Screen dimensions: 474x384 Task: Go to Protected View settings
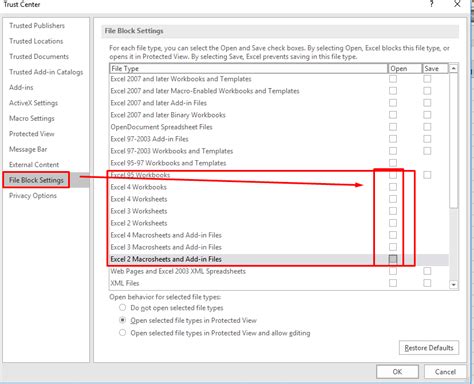[x=32, y=134]
